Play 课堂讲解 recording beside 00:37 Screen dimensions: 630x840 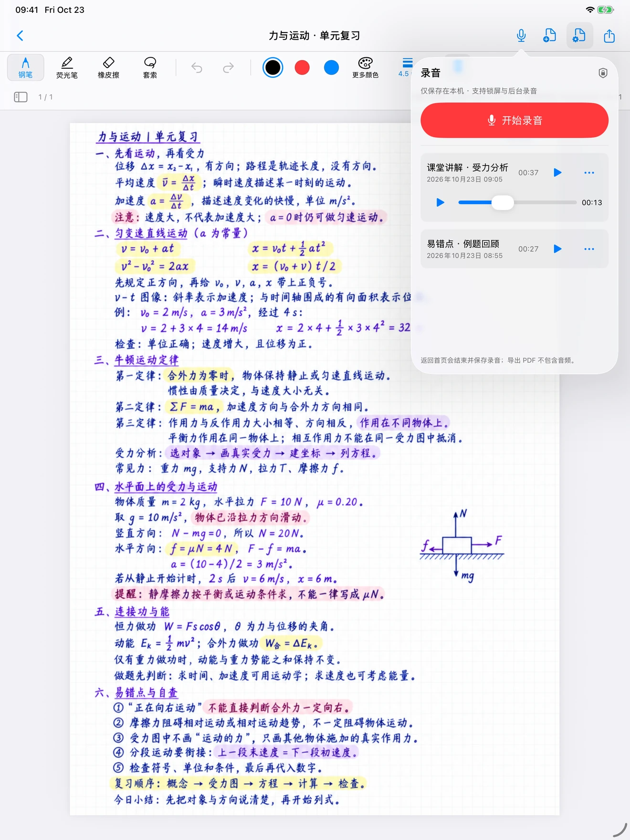(x=557, y=172)
